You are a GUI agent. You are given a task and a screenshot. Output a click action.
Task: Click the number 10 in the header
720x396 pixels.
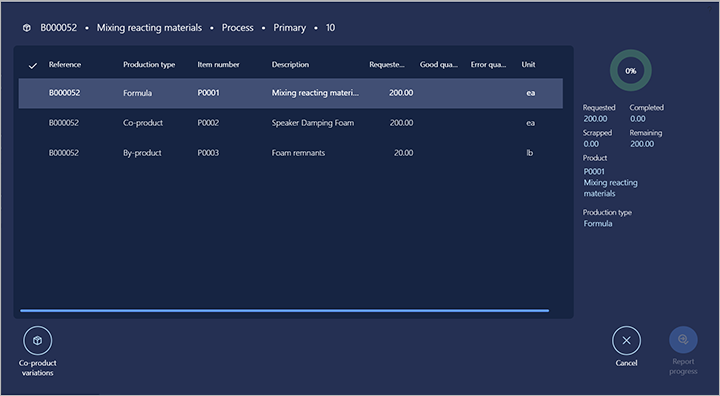pyautogui.click(x=330, y=28)
